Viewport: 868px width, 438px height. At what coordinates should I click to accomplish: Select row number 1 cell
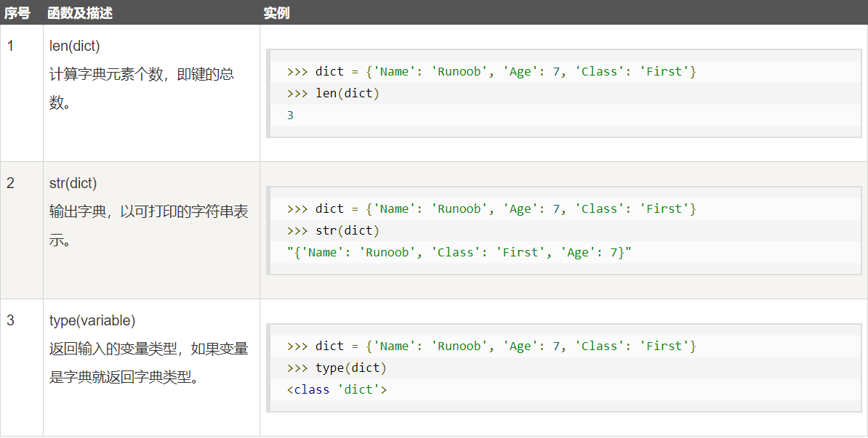coord(11,46)
